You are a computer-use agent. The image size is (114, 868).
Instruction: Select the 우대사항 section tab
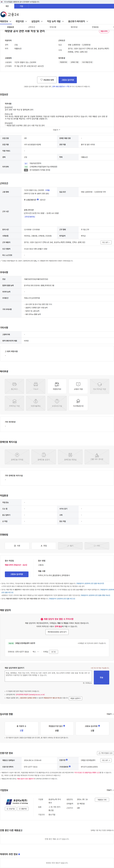point(53,27)
